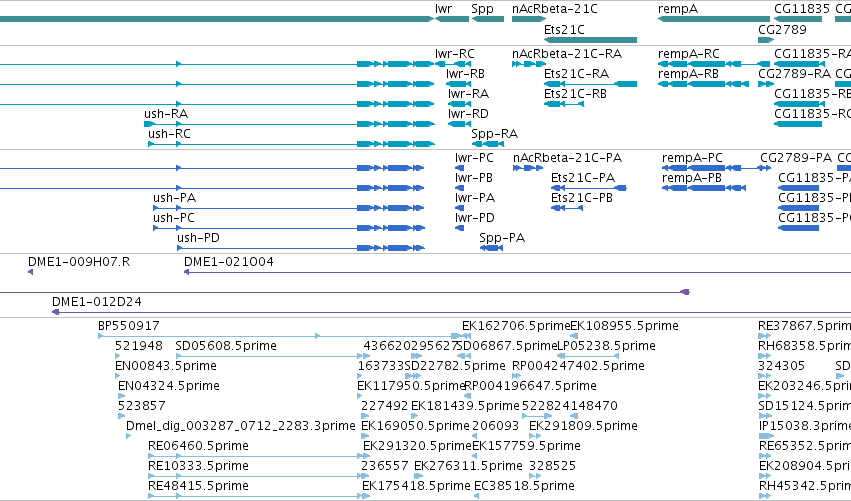
Task: Click the CG2789-RA transcript label
Action: [x=795, y=74]
